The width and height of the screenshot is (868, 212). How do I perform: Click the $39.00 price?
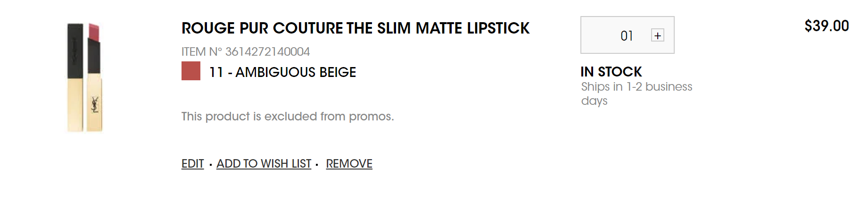tap(826, 26)
